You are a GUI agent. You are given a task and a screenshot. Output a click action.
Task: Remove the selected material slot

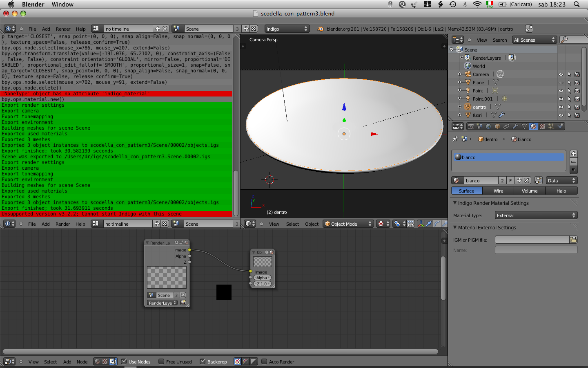(574, 162)
